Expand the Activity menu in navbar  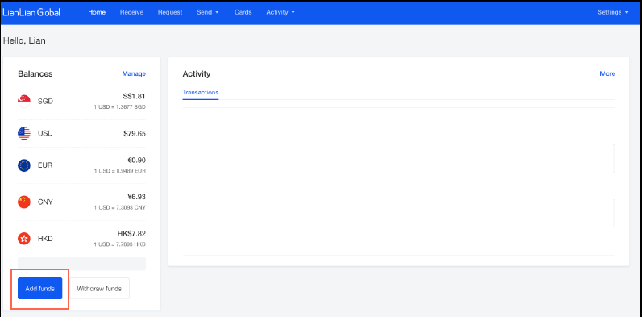[x=280, y=12]
